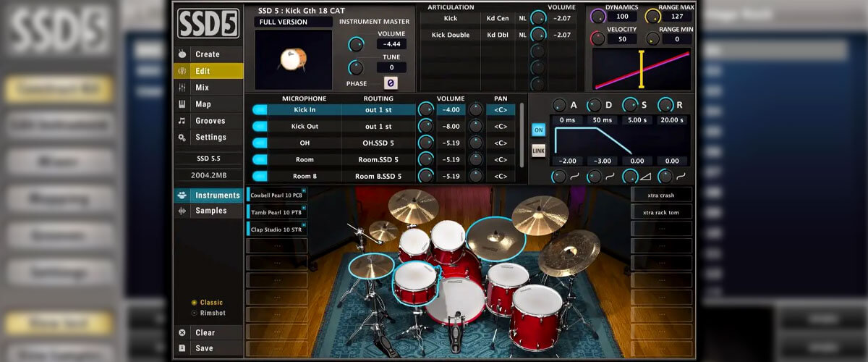Toggle the Room B microphone on/off
This screenshot has width=868, height=362.
point(260,176)
